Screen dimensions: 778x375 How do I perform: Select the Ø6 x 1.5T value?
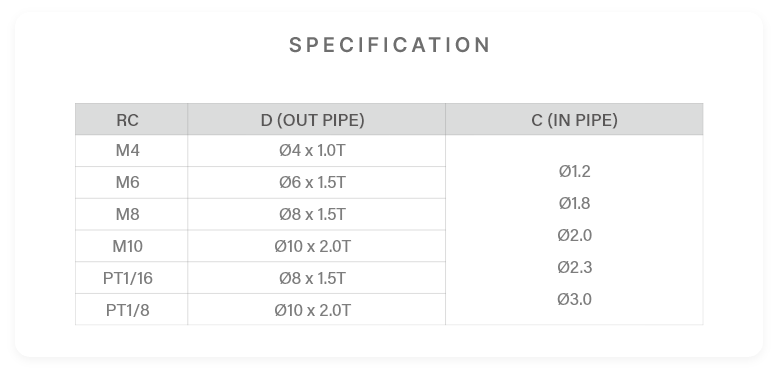coord(312,183)
